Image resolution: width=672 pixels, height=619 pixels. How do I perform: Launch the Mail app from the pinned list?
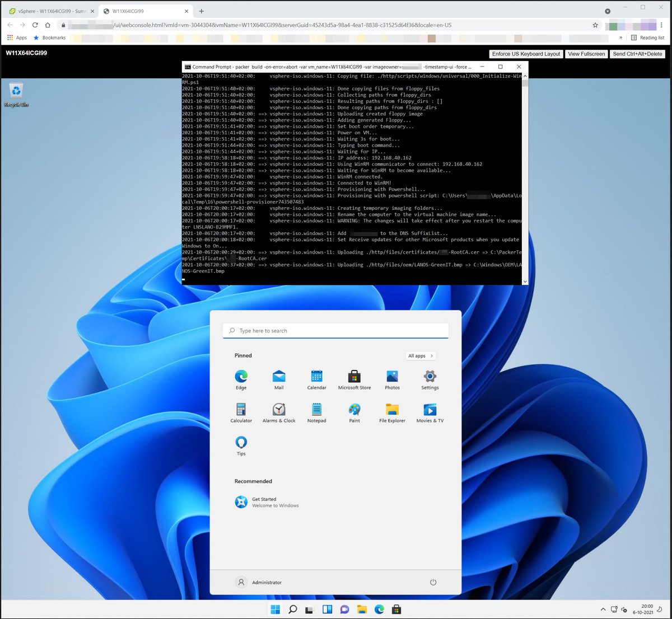tap(279, 379)
